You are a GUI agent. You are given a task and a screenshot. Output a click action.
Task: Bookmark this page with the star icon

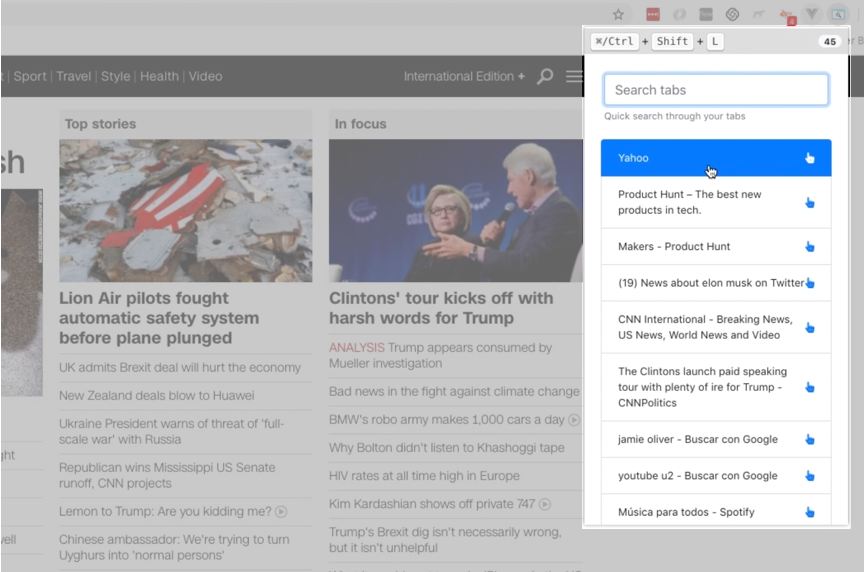pyautogui.click(x=618, y=14)
